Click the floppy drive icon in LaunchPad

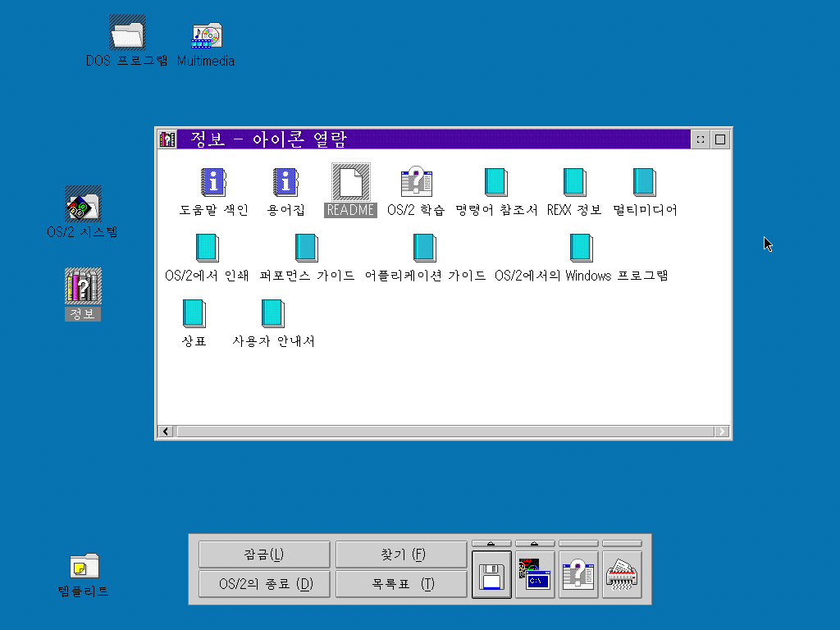[492, 575]
